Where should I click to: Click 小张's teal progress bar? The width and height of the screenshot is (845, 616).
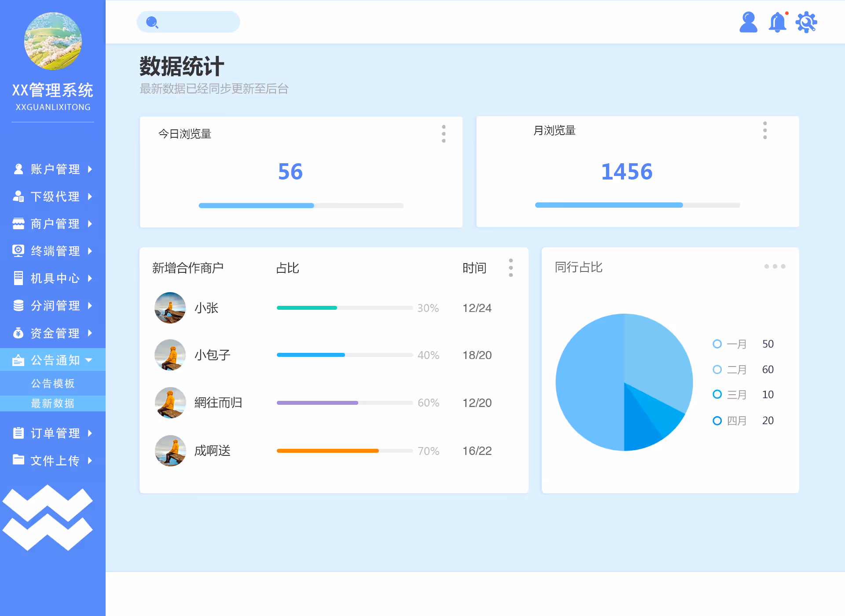(307, 308)
